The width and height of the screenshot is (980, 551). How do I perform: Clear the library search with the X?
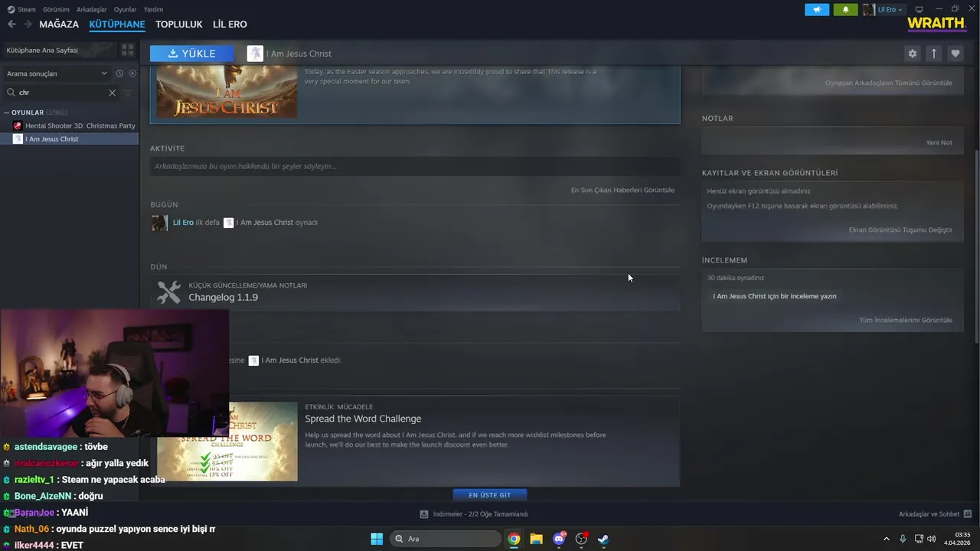[112, 93]
